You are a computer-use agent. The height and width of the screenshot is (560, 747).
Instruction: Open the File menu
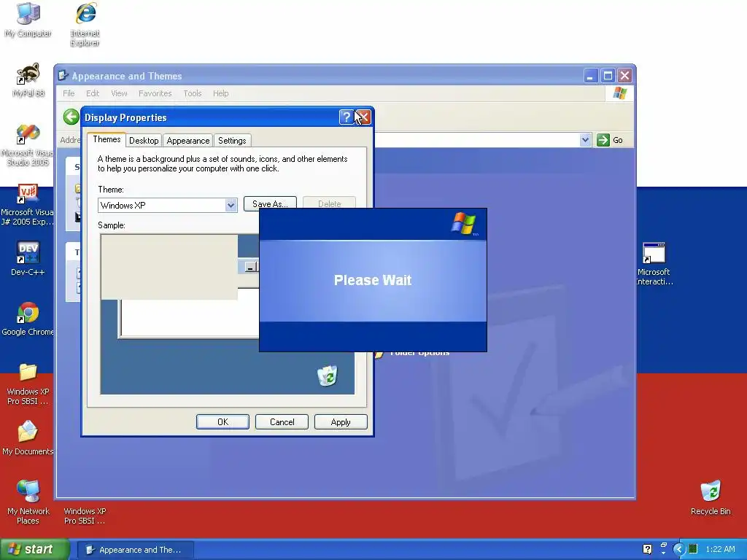[x=69, y=93]
